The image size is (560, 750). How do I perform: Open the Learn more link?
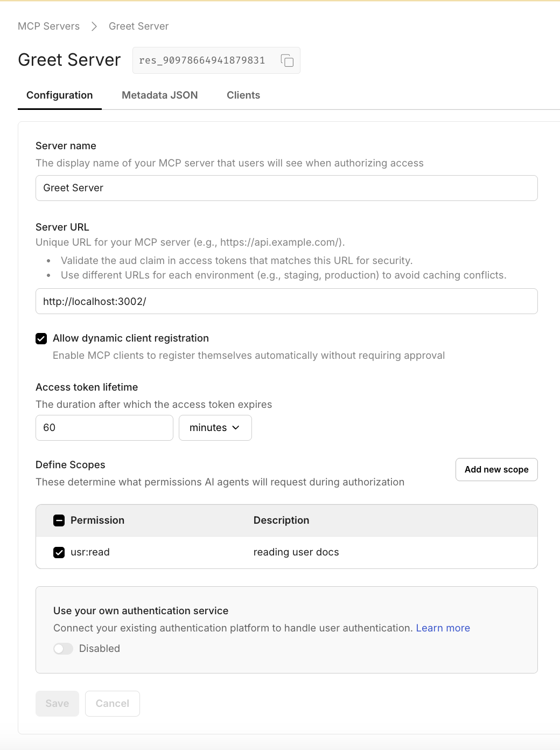(443, 628)
